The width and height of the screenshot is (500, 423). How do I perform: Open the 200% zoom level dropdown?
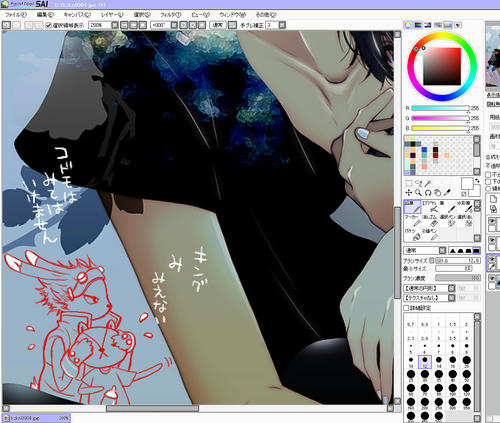pyautogui.click(x=115, y=25)
